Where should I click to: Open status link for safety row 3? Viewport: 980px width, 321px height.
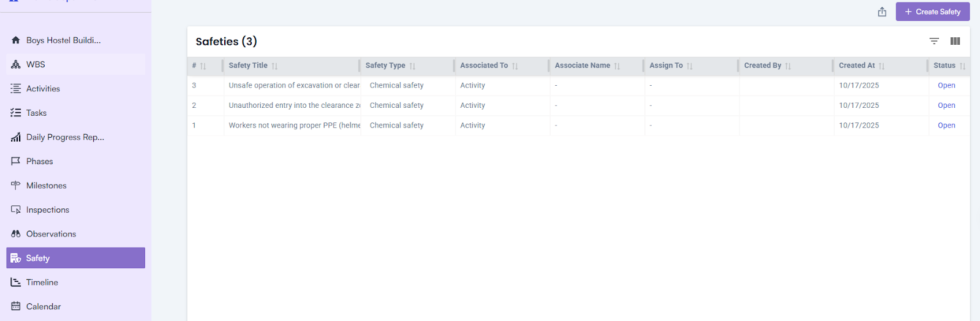[x=946, y=86]
